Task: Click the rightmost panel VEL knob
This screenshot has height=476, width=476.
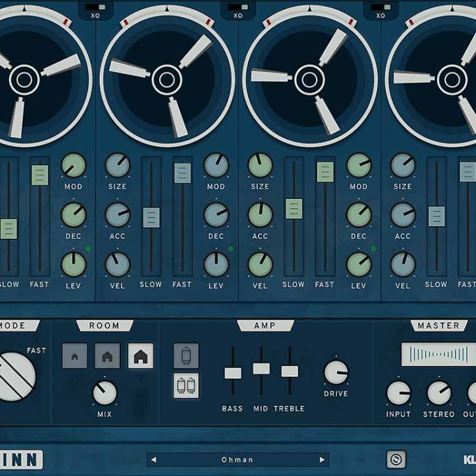Action: pos(403,264)
